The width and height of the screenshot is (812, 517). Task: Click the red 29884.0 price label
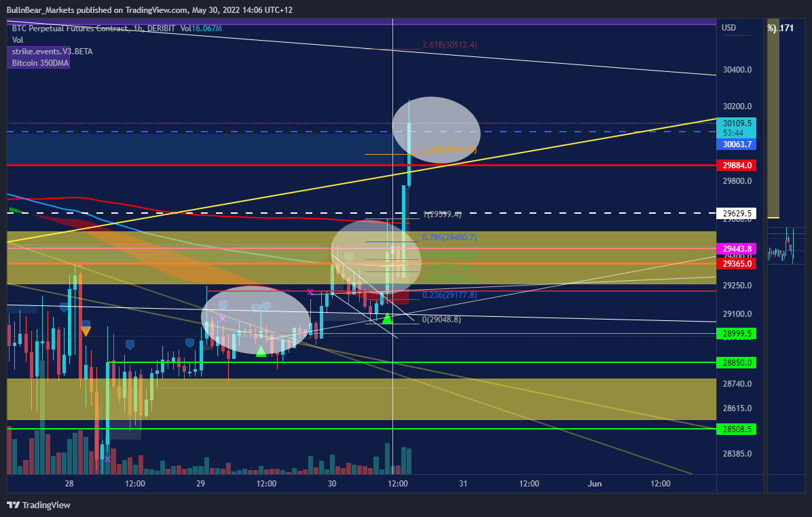coord(737,166)
